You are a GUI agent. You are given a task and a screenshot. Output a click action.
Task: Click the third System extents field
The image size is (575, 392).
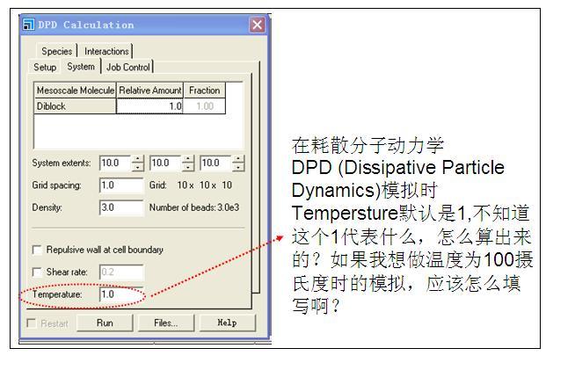tap(216, 163)
